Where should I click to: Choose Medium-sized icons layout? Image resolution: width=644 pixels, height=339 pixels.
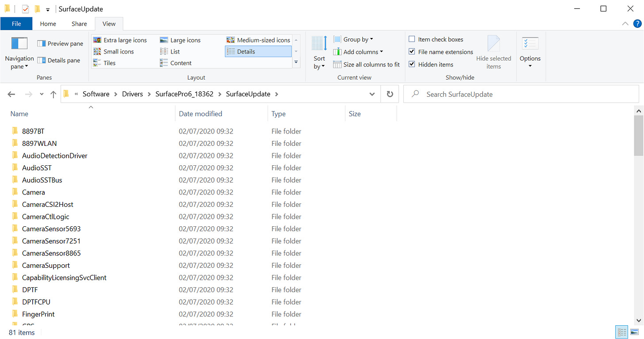click(x=258, y=40)
